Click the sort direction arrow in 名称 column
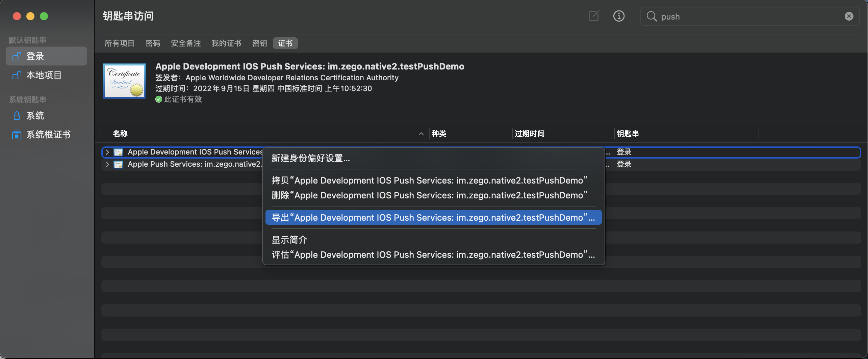The image size is (868, 359). (x=421, y=134)
